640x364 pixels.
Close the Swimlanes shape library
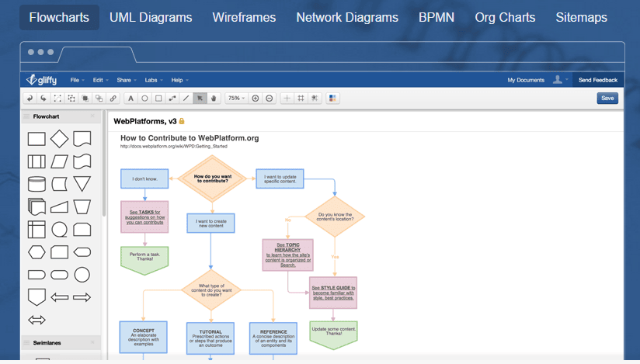tap(92, 342)
